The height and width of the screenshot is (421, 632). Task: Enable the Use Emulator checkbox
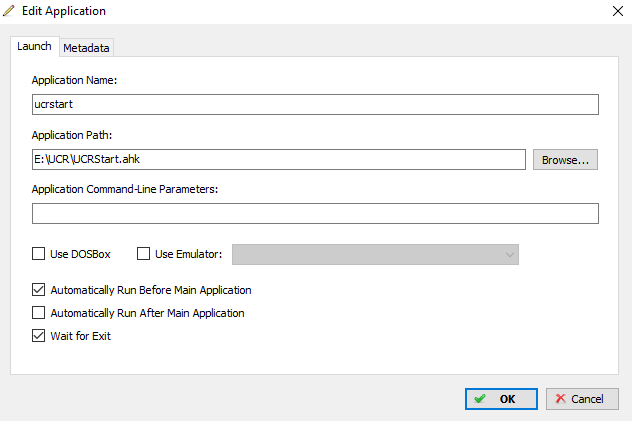coord(143,254)
